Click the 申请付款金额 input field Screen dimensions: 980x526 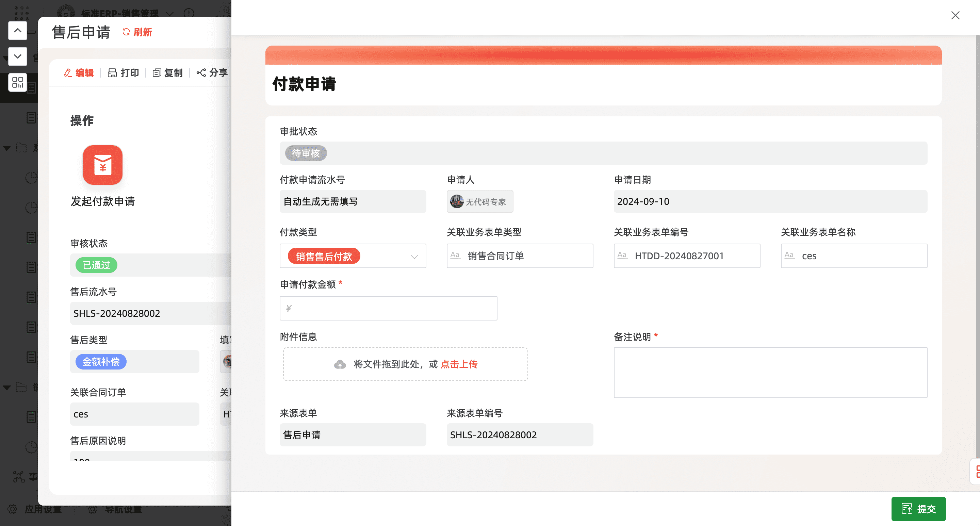(x=388, y=308)
